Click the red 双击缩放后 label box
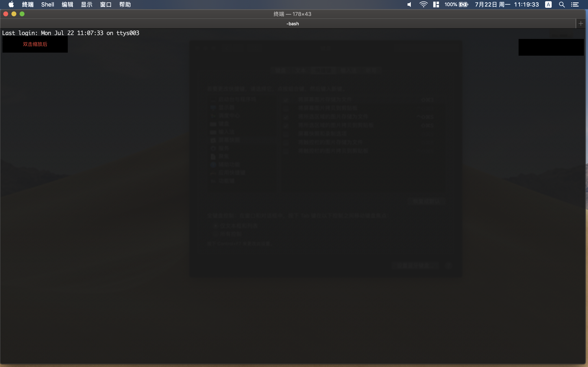The height and width of the screenshot is (367, 588). [x=35, y=44]
